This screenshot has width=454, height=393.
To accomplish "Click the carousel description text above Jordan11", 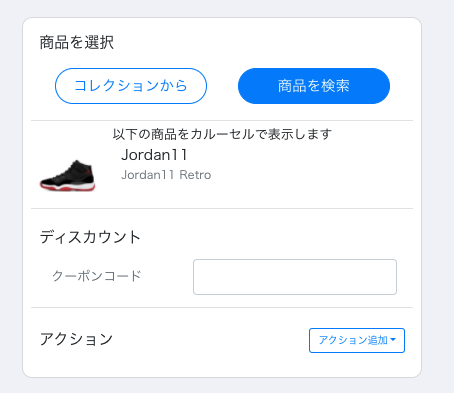I will pos(222,134).
